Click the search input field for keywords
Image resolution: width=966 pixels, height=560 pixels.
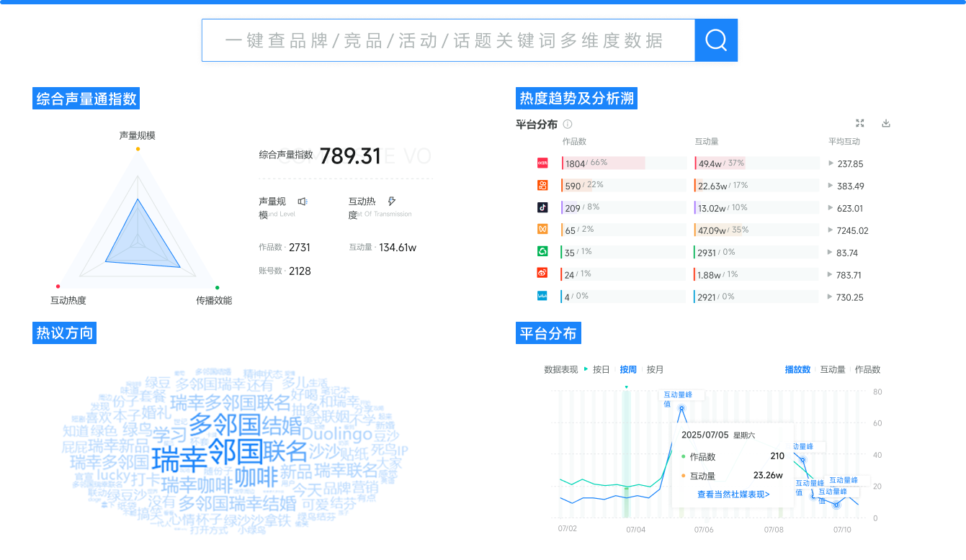coord(448,40)
